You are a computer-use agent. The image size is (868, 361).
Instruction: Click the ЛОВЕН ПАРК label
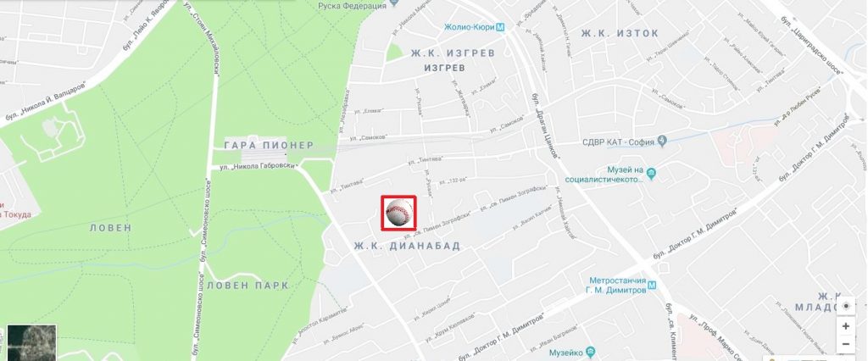coord(248,286)
